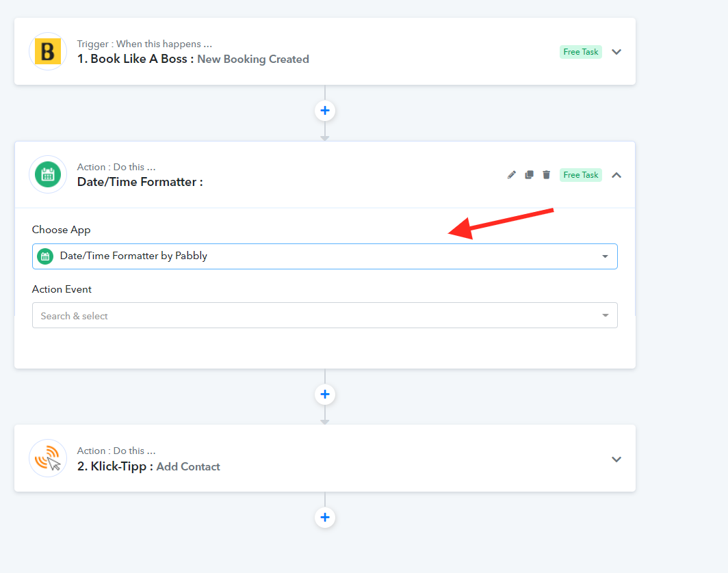Click 'Action : Do this ...' label above Date/Time Formatter
728x573 pixels.
pyautogui.click(x=116, y=167)
